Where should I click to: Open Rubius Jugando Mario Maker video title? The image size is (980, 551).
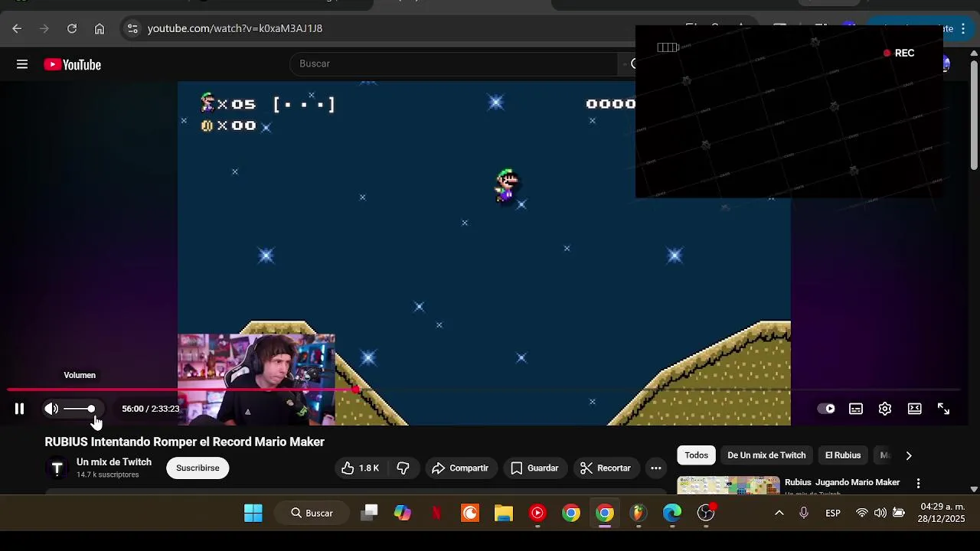point(842,483)
